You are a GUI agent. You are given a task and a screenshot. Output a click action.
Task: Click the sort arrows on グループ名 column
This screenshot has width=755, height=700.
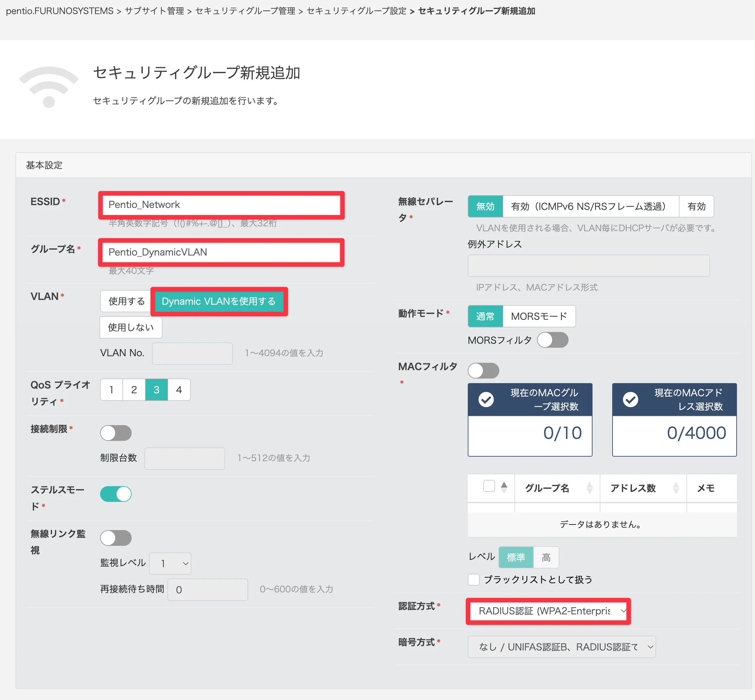pos(589,488)
